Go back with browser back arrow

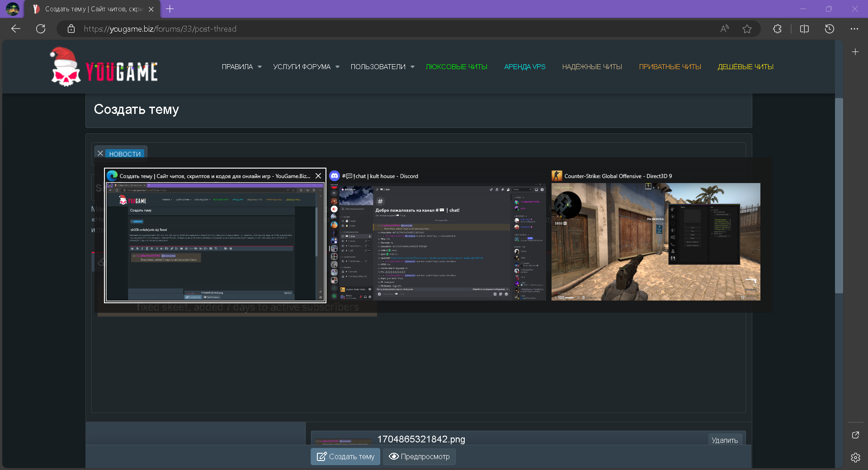16,29
